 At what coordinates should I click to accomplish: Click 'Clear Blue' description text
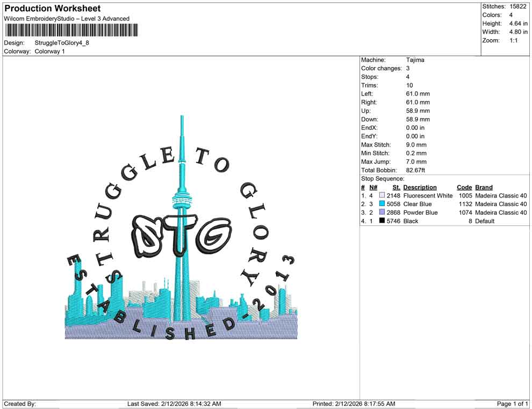coord(418,203)
